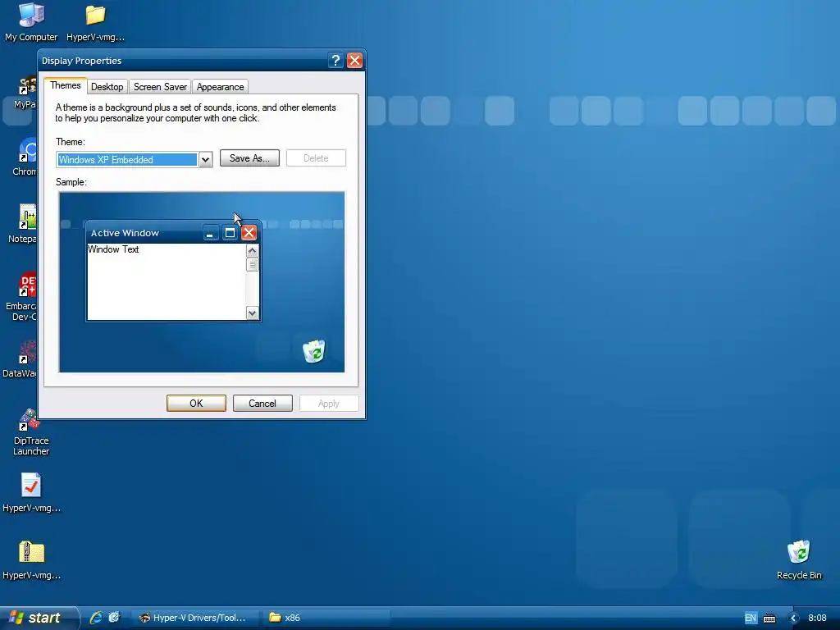This screenshot has height=630, width=840.
Task: Click the taskbar clock showing 8:08
Action: pos(817,618)
